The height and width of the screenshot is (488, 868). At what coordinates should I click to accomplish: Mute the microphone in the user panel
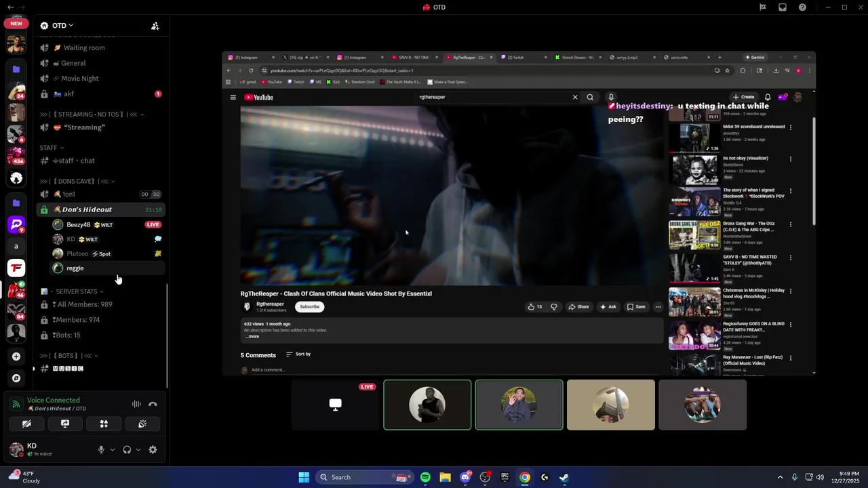(x=101, y=449)
